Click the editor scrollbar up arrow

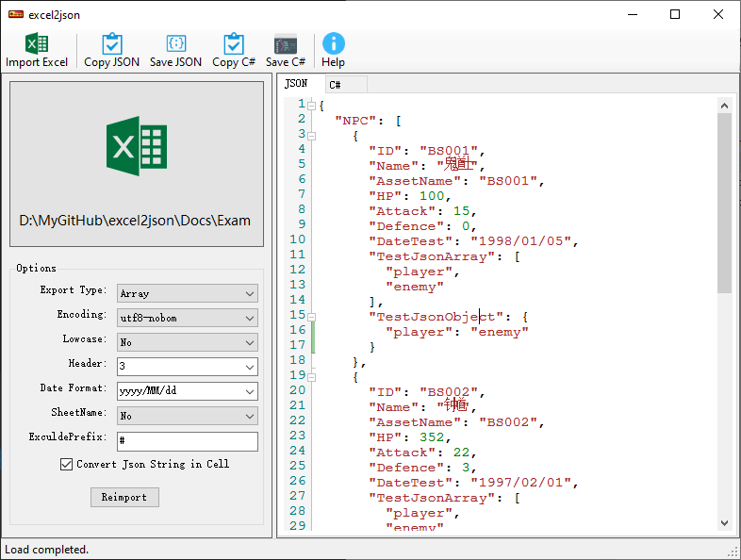point(724,106)
